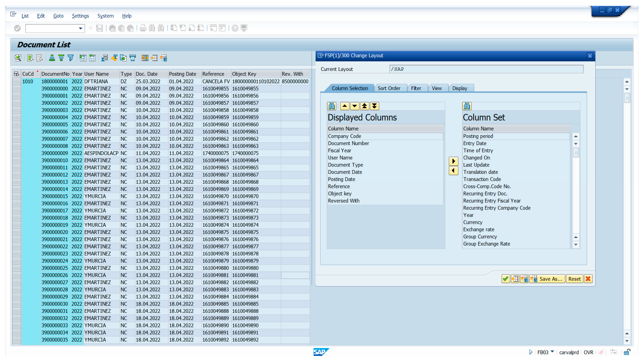Select the row for document 3900000005
642x364 pixels.
pos(17,124)
